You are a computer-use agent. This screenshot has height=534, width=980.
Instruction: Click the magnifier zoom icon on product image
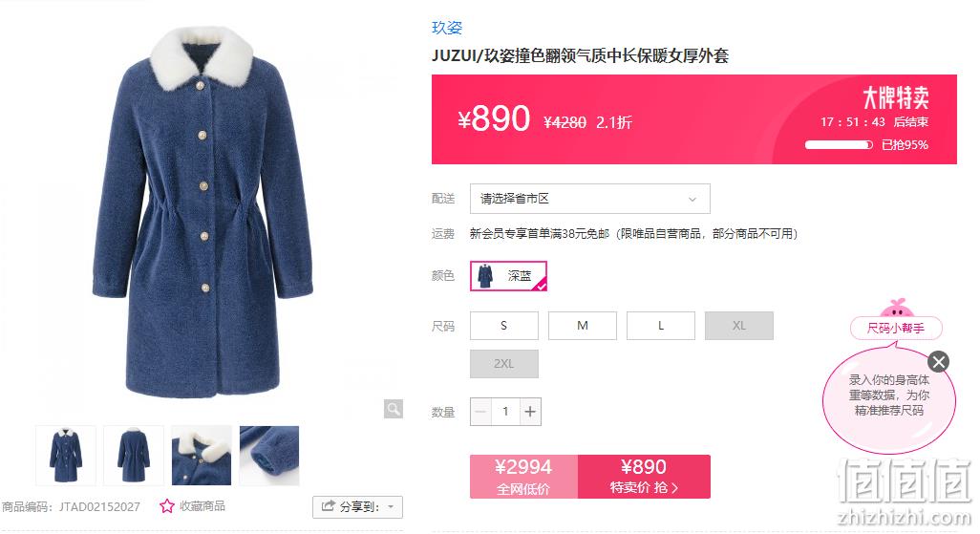(394, 409)
